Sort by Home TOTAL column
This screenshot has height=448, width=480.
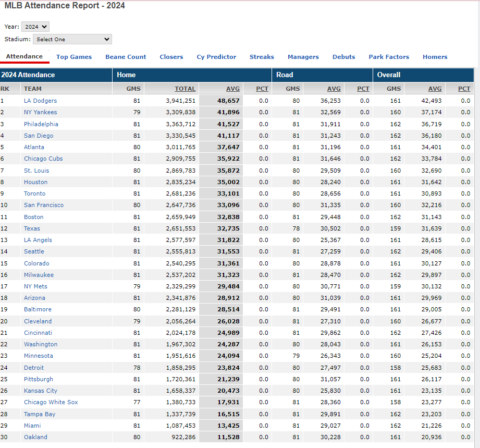coord(185,89)
